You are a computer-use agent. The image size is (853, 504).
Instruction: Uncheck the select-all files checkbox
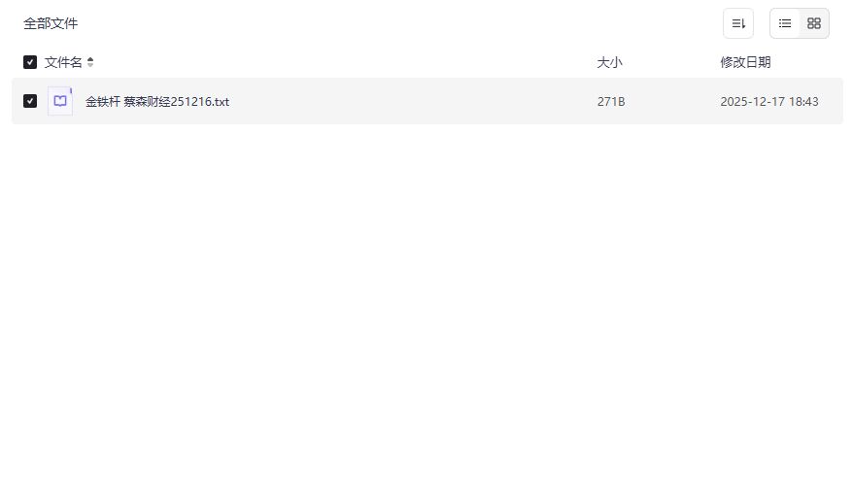pos(30,62)
